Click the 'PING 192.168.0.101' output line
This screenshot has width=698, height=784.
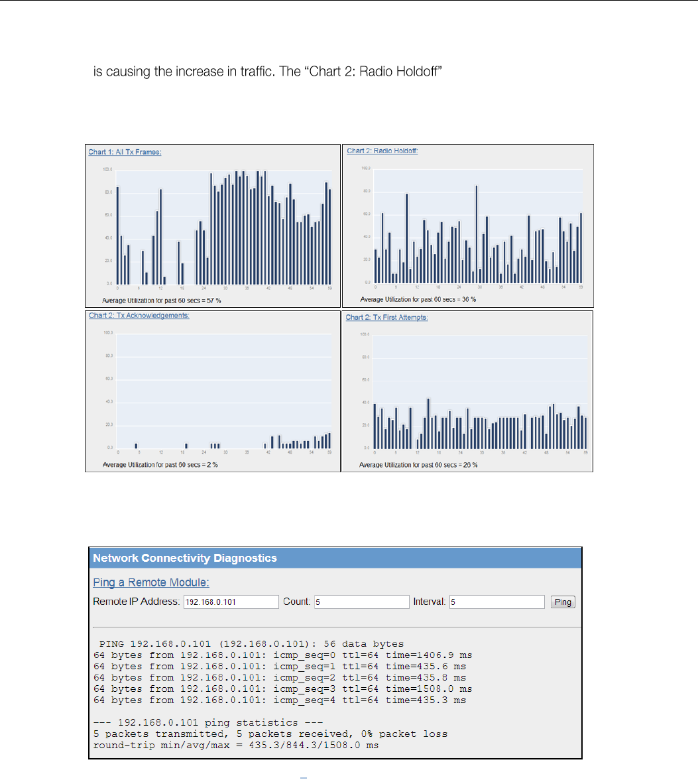click(x=251, y=644)
